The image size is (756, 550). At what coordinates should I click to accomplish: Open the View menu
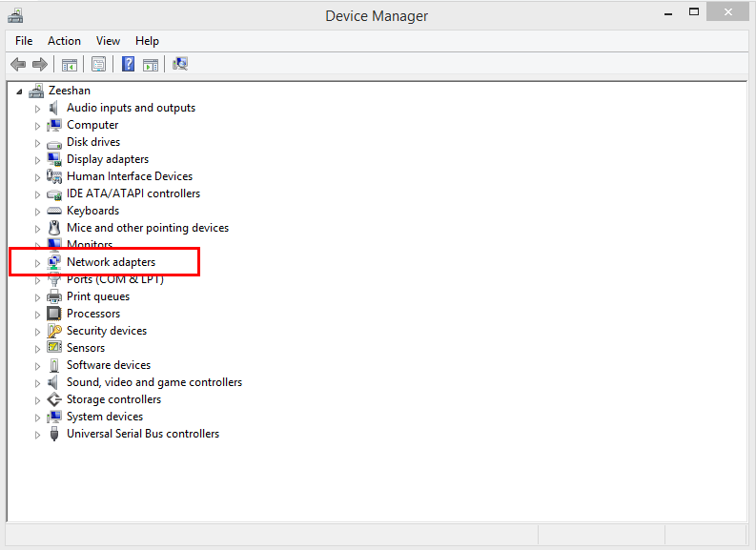(108, 41)
